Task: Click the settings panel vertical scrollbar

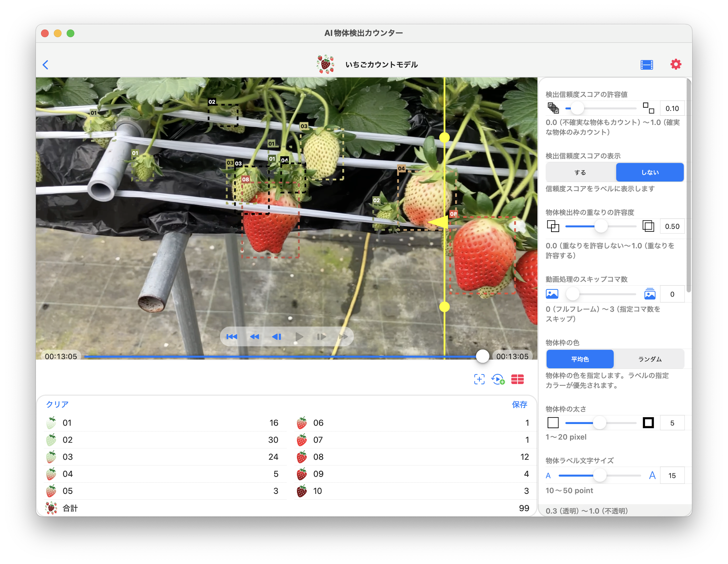Action: (x=689, y=185)
